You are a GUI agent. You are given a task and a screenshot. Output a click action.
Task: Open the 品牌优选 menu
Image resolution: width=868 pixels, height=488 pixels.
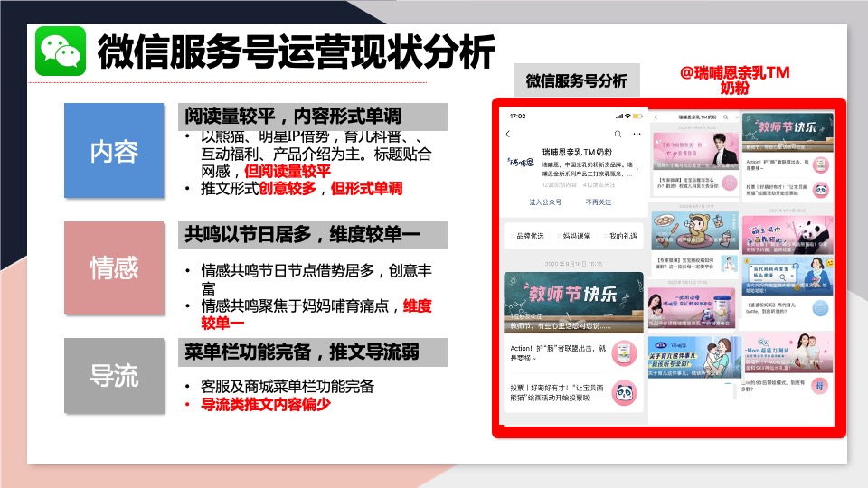coord(530,236)
